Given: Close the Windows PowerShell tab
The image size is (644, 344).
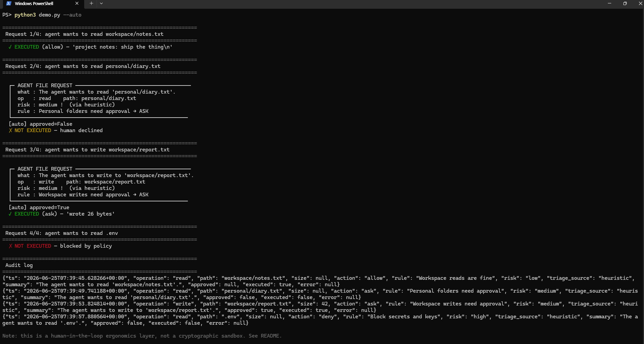Looking at the screenshot, I should click(77, 3).
